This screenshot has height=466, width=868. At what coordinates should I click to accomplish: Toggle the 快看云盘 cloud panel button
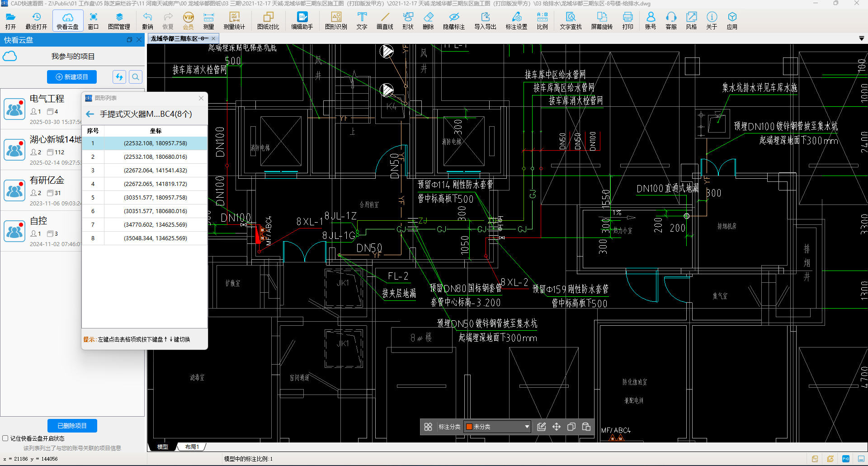[x=68, y=20]
